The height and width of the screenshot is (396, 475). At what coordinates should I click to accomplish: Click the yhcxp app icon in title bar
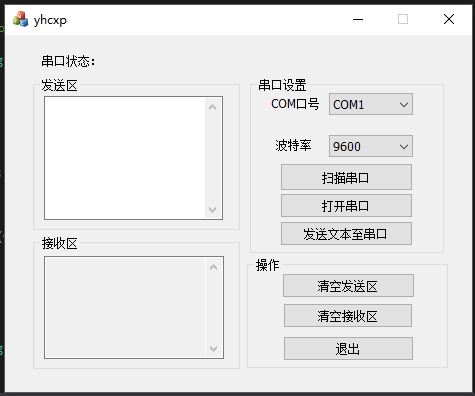20,19
